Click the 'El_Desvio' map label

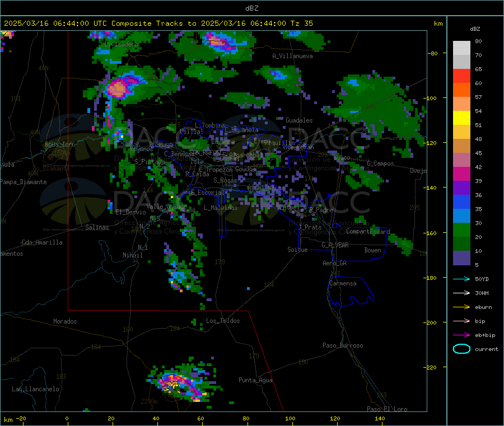130,212
